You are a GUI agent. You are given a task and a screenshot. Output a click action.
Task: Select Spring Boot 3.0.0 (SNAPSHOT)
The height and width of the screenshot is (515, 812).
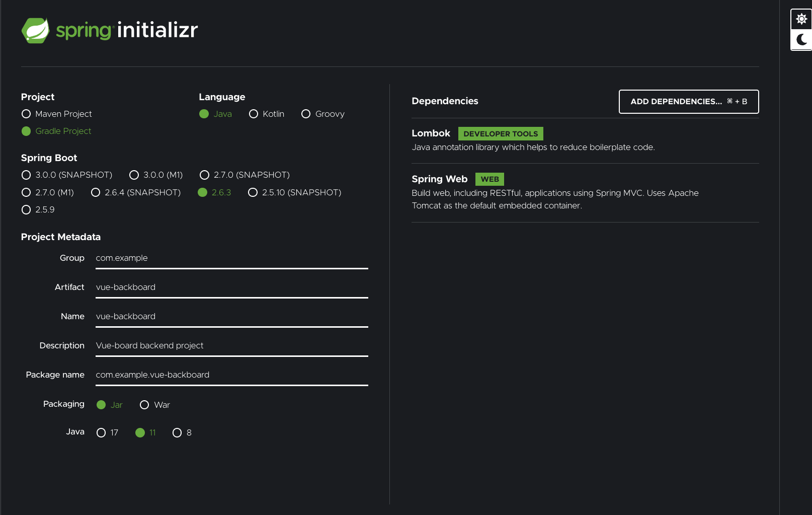(67, 175)
